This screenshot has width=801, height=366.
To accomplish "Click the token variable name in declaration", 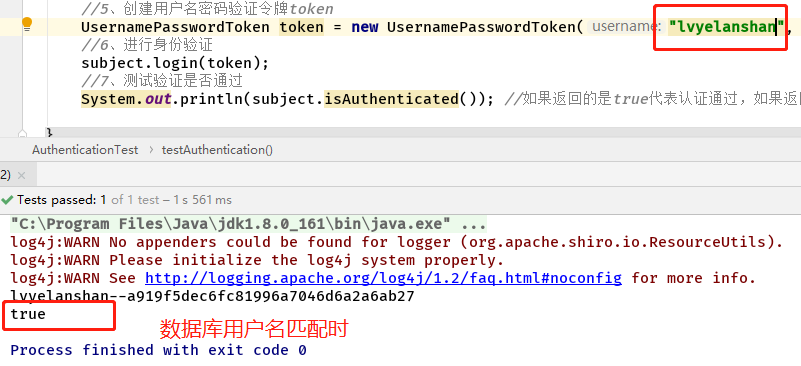I will click(301, 27).
